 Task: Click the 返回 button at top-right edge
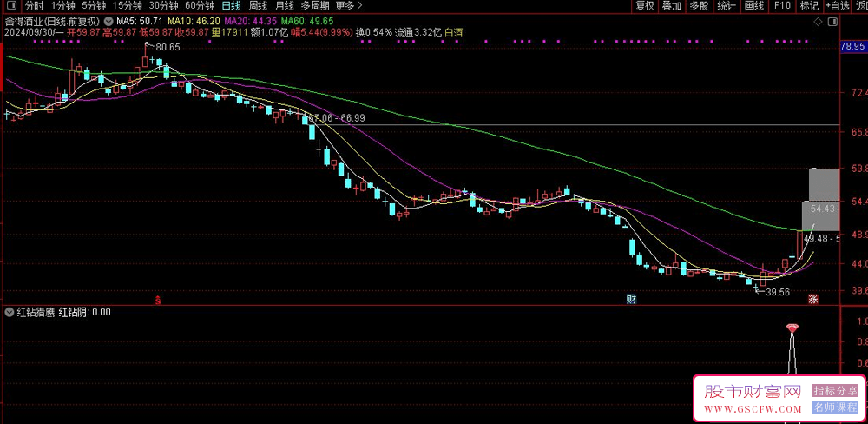click(x=860, y=6)
